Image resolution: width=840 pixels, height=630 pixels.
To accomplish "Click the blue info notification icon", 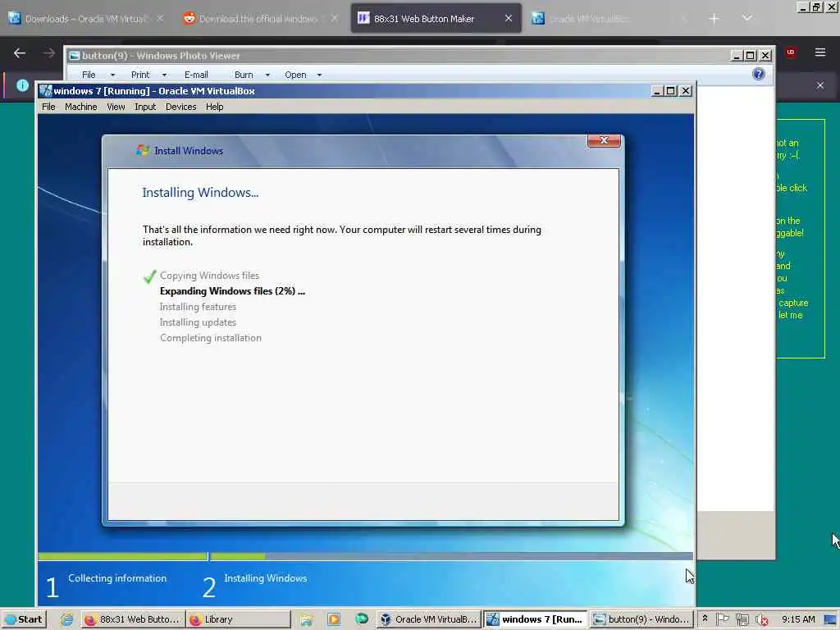I will [x=22, y=85].
